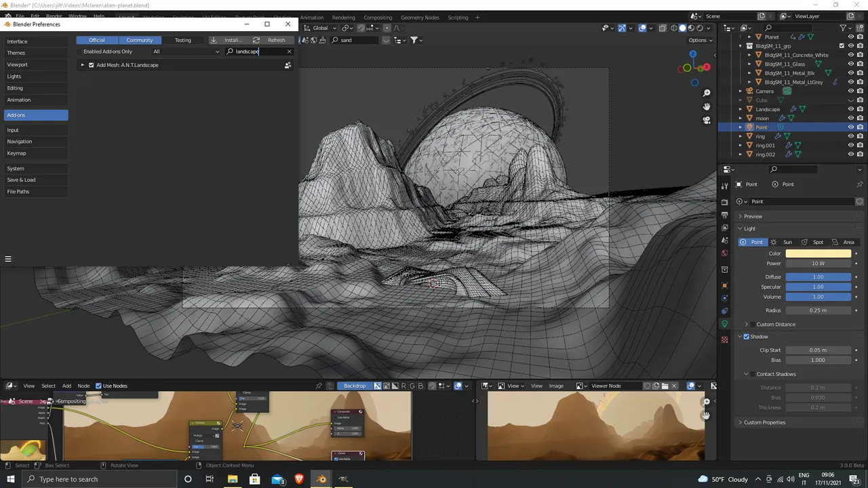The height and width of the screenshot is (488, 868).
Task: Collapse BldgSM_11_grp collection in outliner
Action: click(741, 46)
